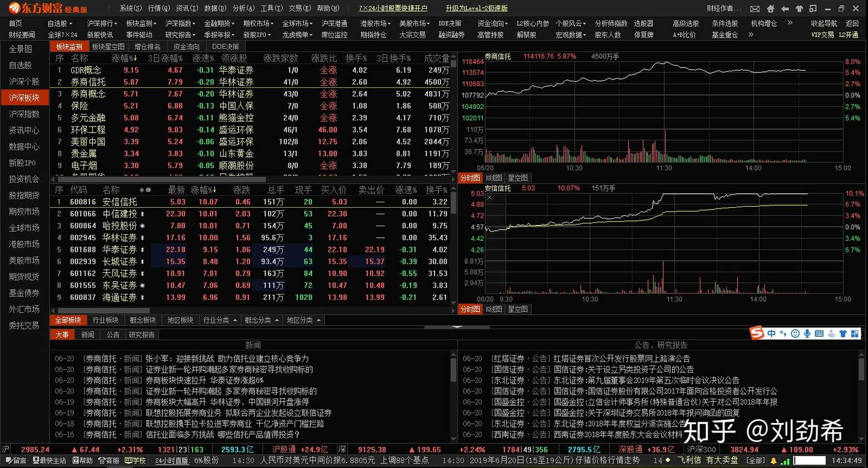
Task: Click 7×24小时股票快捷开户 link
Action: 393,8
